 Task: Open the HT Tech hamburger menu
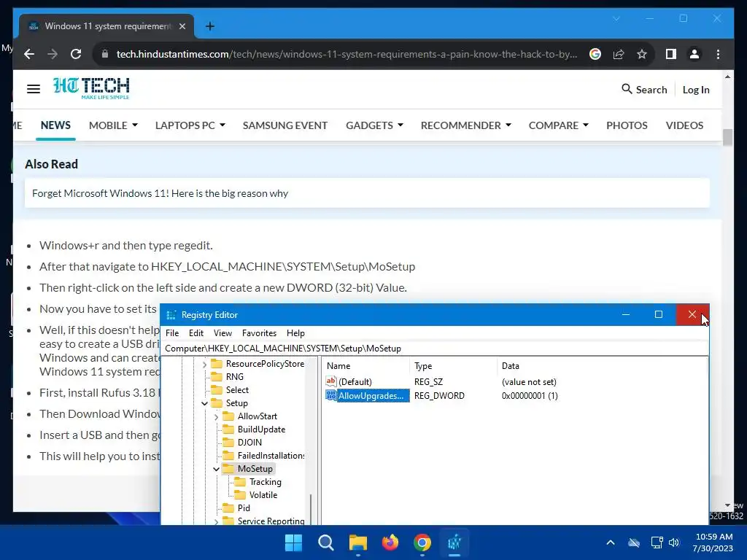[34, 89]
